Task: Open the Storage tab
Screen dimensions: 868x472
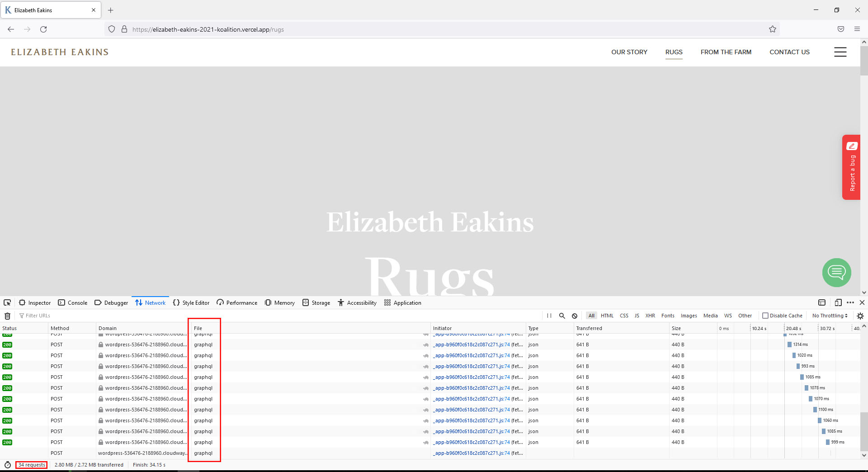Action: [316, 302]
